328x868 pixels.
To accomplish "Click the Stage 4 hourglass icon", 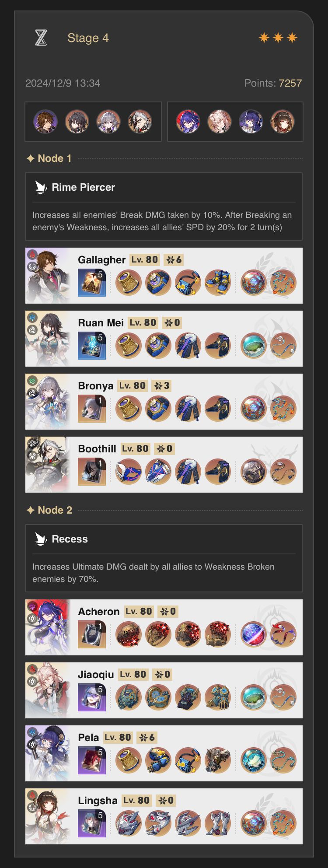I will [x=41, y=38].
